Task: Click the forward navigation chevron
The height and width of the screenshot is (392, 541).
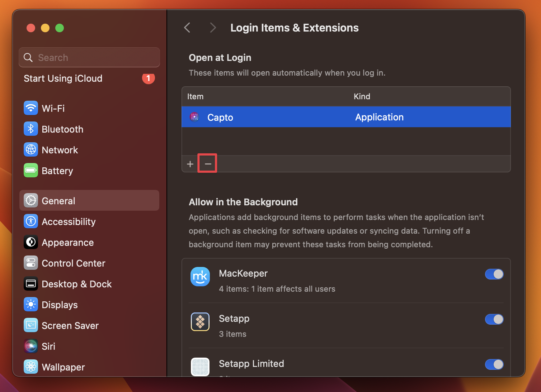Action: coord(212,28)
